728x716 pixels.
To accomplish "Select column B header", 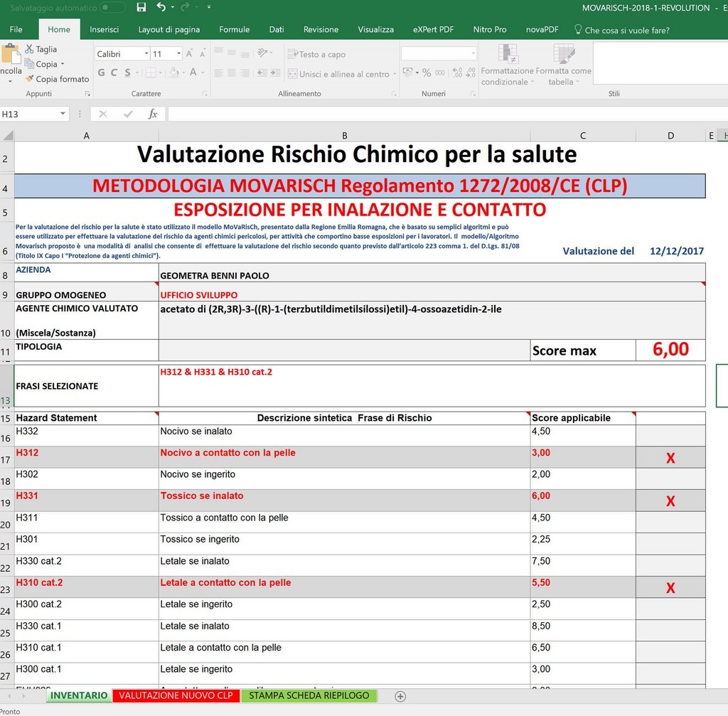I will 345,135.
